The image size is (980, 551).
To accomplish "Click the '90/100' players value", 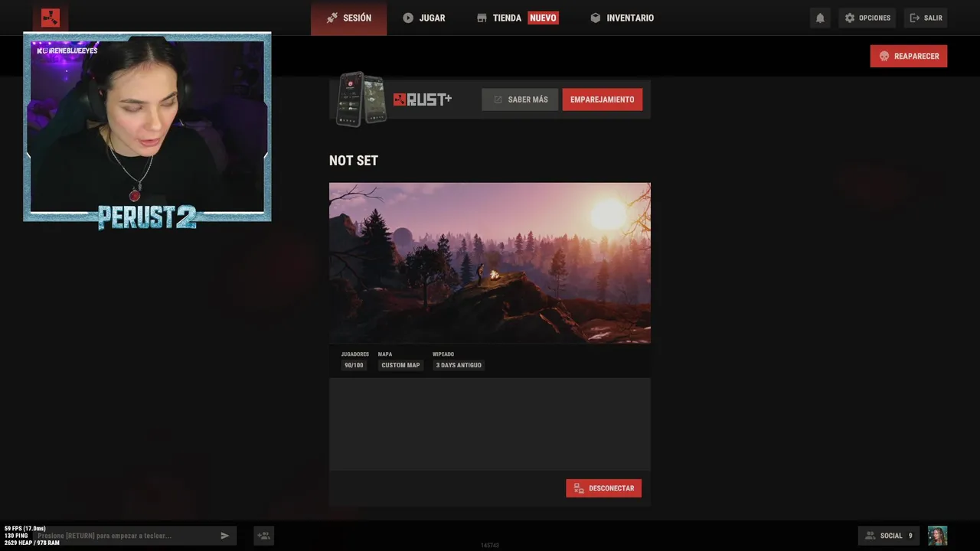I will pos(354,365).
